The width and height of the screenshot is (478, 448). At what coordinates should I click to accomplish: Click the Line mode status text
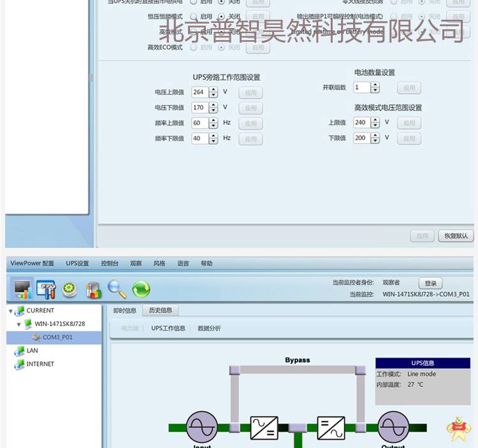(422, 374)
